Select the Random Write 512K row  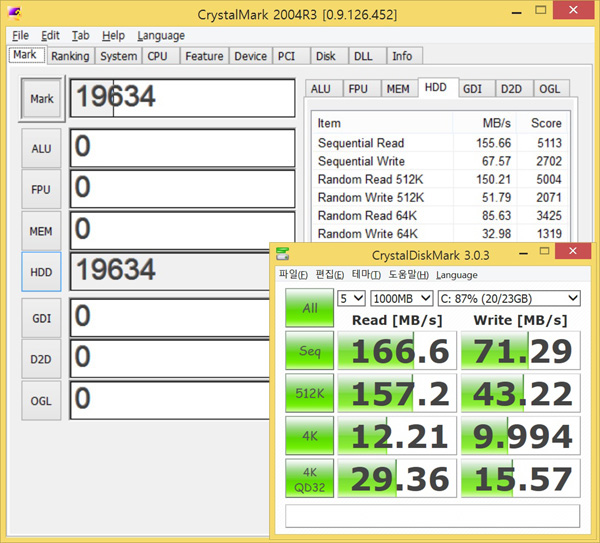tap(440, 197)
